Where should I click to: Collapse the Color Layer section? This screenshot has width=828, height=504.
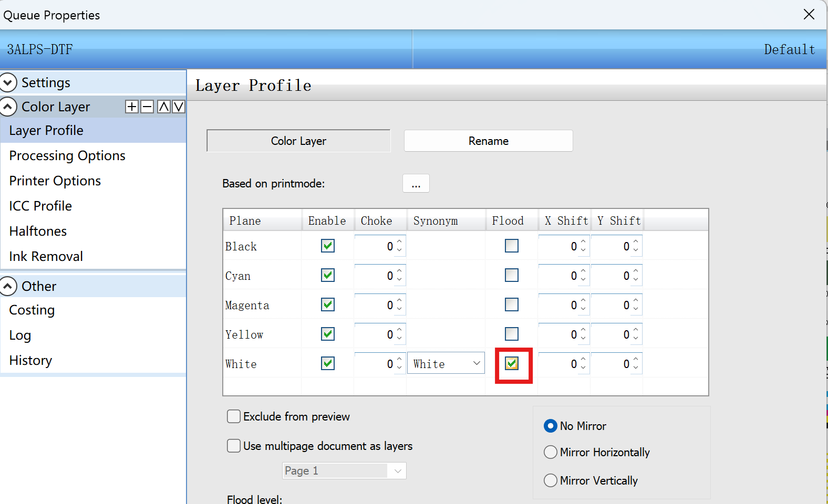(x=8, y=107)
